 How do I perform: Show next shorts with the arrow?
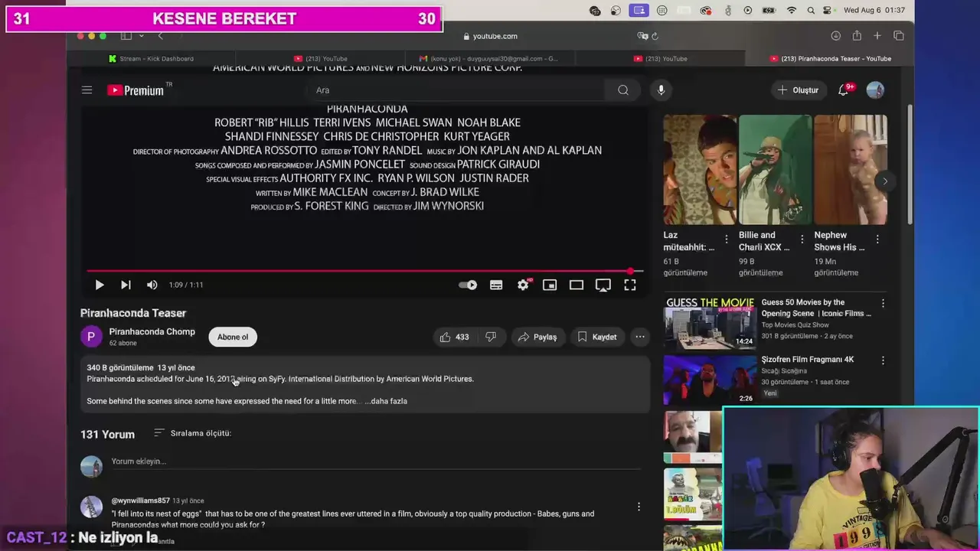[x=884, y=181]
